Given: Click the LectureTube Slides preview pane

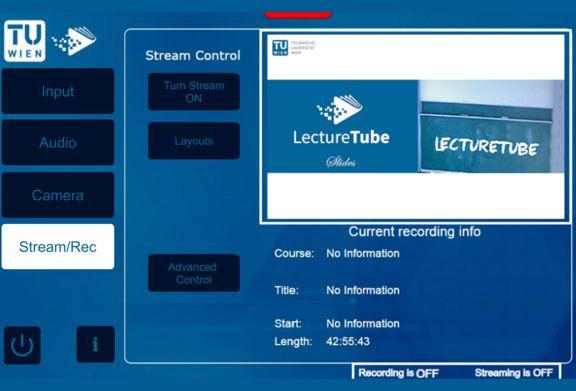Looking at the screenshot, I should [x=342, y=126].
